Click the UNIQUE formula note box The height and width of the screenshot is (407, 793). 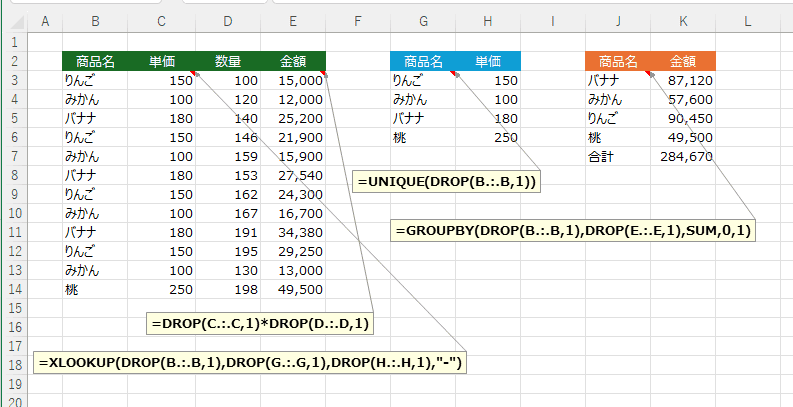446,181
